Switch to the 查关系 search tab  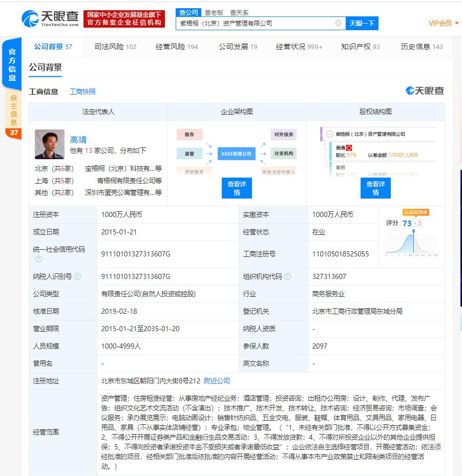coord(239,12)
